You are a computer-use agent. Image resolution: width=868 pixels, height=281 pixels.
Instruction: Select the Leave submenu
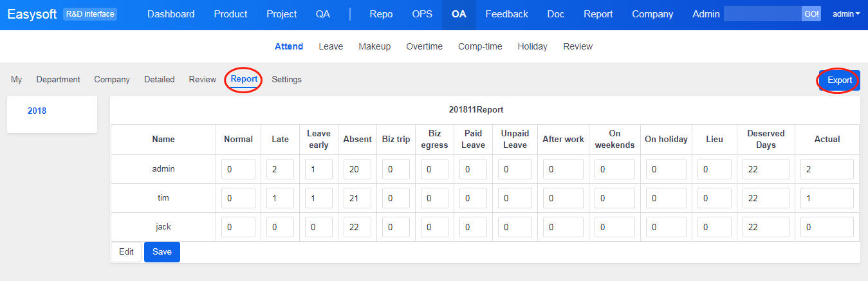(331, 46)
